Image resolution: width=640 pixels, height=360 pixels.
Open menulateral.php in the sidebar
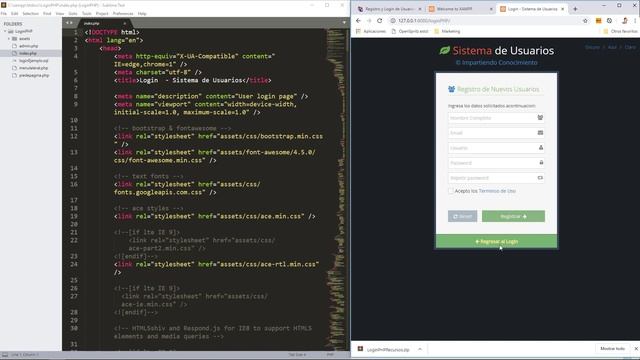(33, 68)
